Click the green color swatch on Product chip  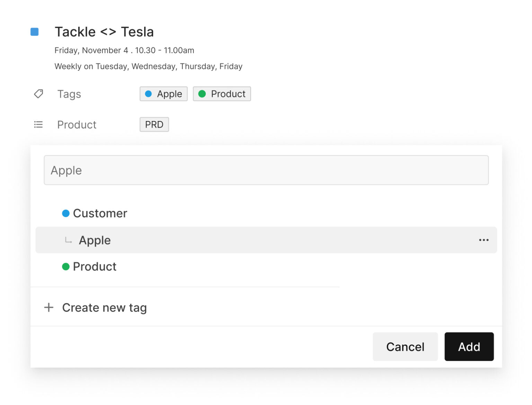[203, 94]
